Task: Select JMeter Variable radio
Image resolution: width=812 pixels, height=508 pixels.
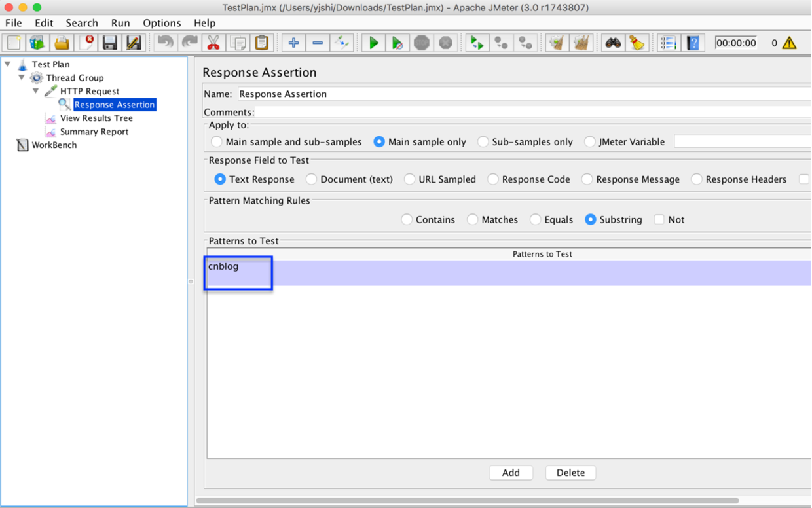Action: coord(590,141)
